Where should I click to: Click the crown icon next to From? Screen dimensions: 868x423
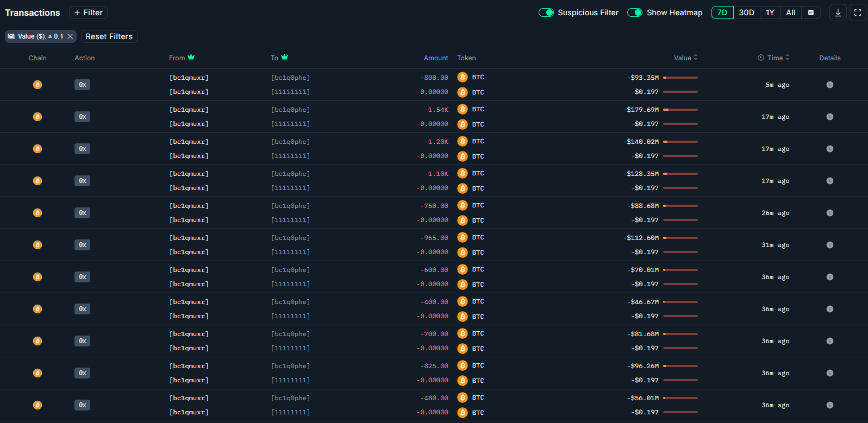coord(191,58)
